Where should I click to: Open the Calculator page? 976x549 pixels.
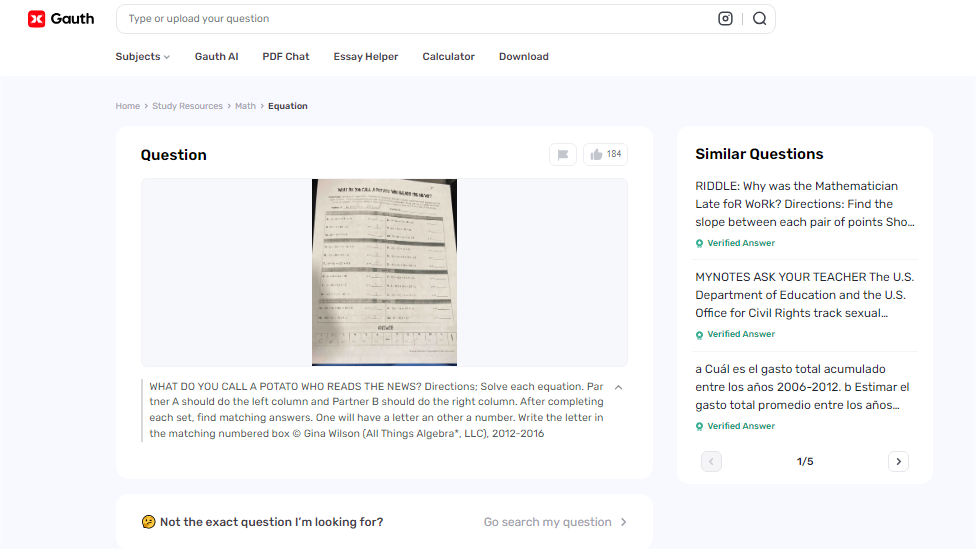tap(448, 57)
